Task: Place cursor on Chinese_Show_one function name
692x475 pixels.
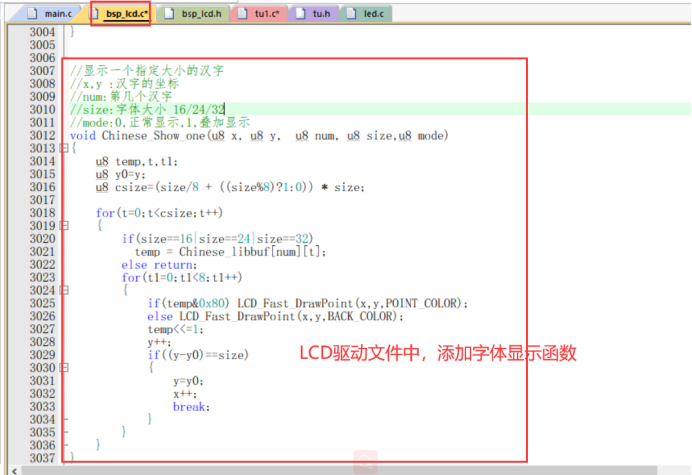Action: point(154,136)
